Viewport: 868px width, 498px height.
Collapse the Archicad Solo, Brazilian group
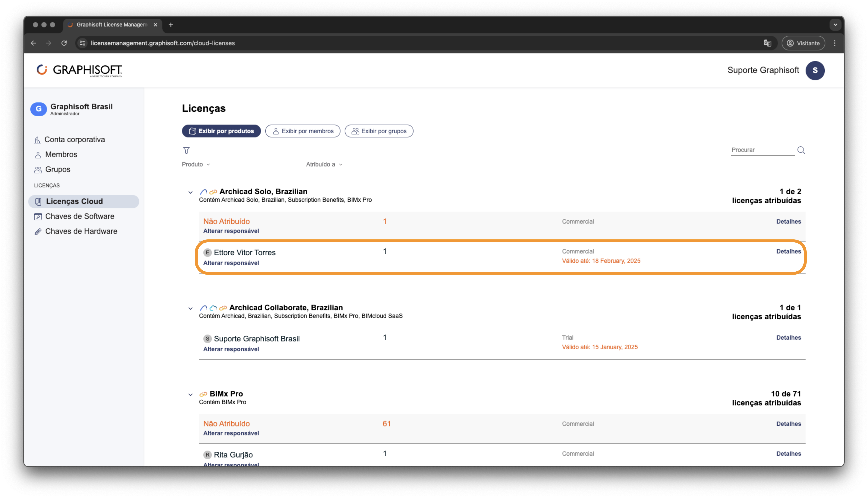point(190,192)
